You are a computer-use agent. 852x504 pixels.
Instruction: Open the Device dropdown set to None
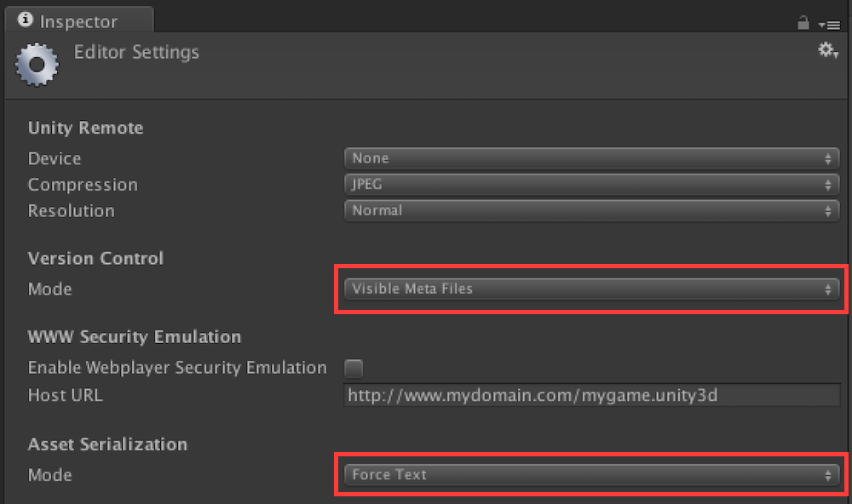(x=588, y=157)
